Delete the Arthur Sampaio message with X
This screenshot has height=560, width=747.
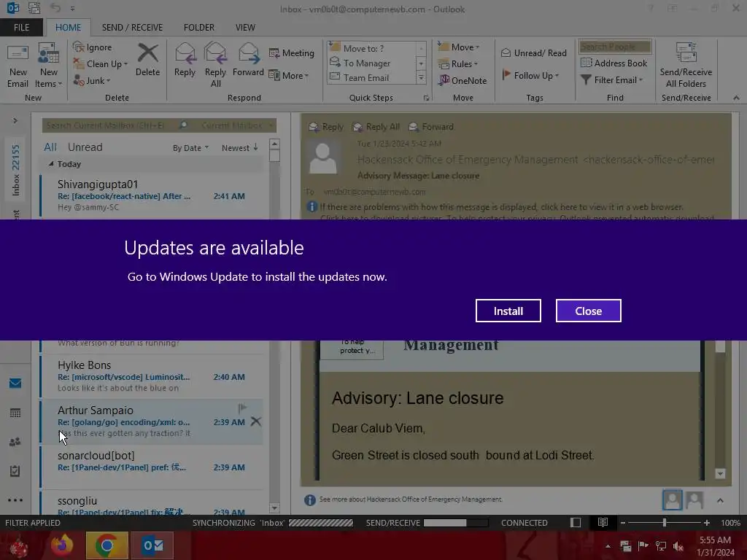[x=256, y=421]
